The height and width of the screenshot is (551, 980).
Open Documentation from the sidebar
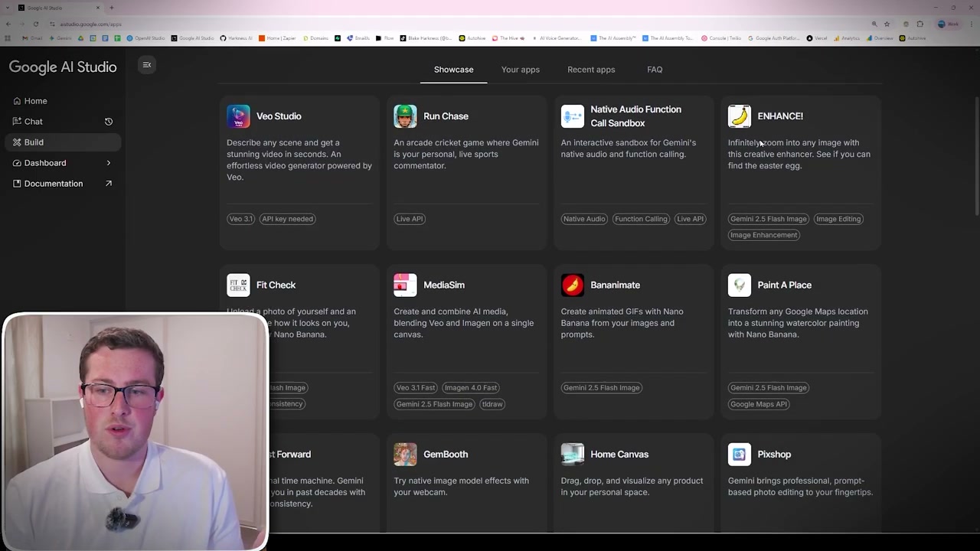[x=63, y=184]
